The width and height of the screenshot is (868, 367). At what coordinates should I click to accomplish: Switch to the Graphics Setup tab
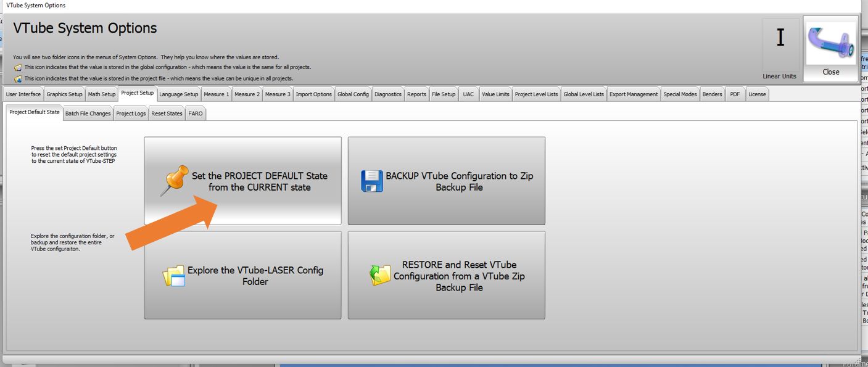pos(64,94)
